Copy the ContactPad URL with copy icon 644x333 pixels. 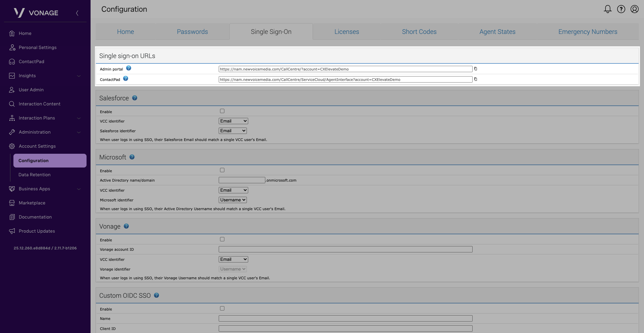click(x=475, y=79)
